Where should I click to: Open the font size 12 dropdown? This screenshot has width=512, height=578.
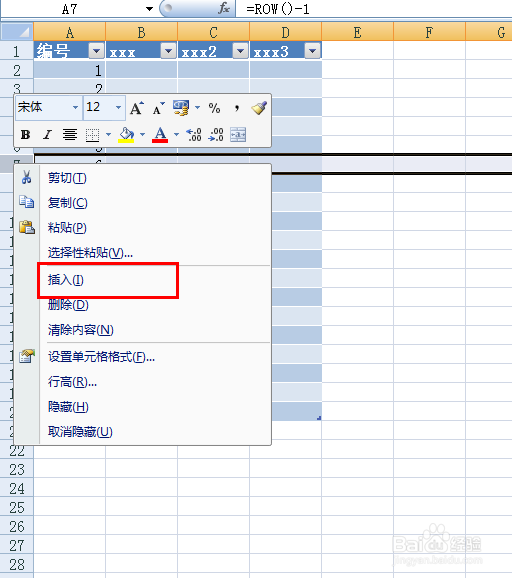tap(118, 108)
